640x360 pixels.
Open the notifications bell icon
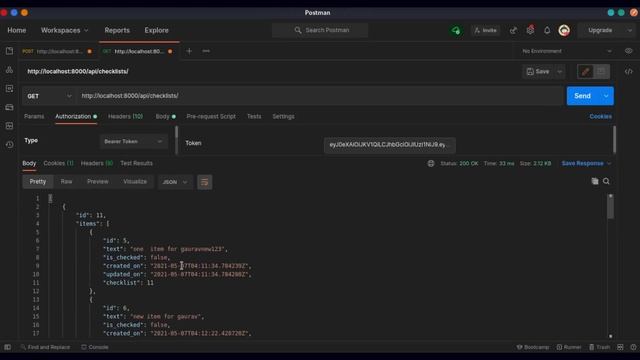[547, 30]
